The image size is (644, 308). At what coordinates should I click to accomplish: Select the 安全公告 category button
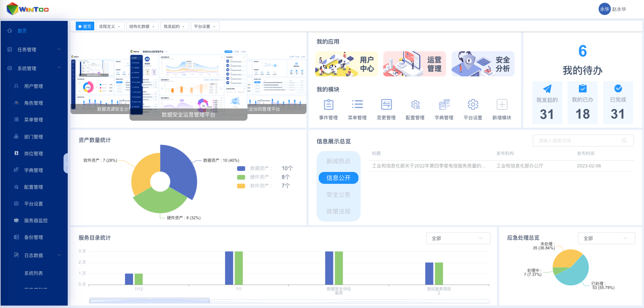tap(338, 195)
